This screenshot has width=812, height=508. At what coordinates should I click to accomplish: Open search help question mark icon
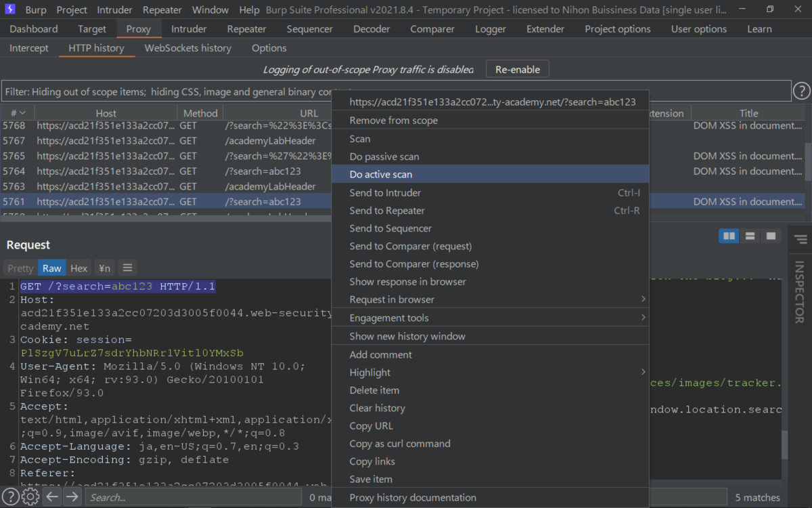[10, 497]
